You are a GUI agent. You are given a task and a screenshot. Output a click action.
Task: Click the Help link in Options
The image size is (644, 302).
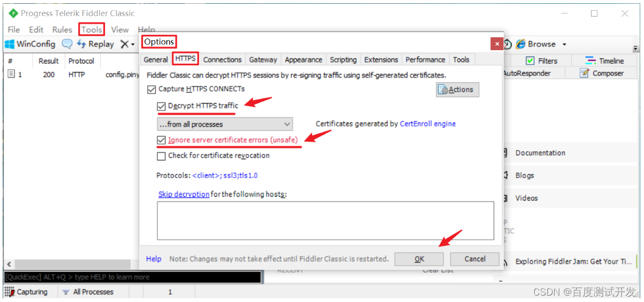(x=154, y=259)
